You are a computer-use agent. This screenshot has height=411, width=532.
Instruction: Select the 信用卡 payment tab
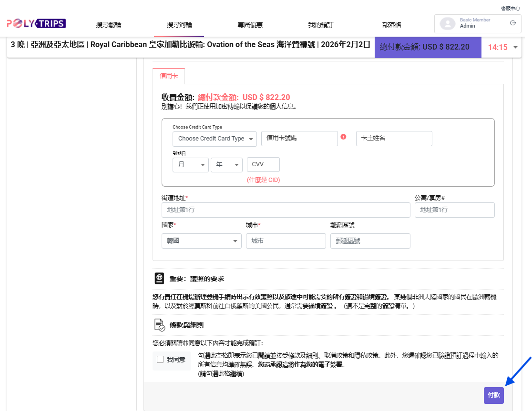pyautogui.click(x=169, y=76)
